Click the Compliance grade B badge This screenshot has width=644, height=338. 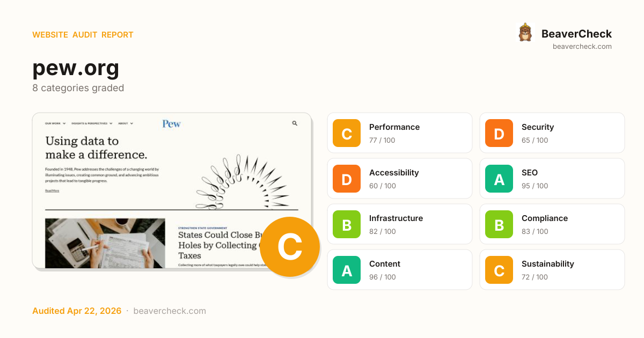tap(499, 224)
